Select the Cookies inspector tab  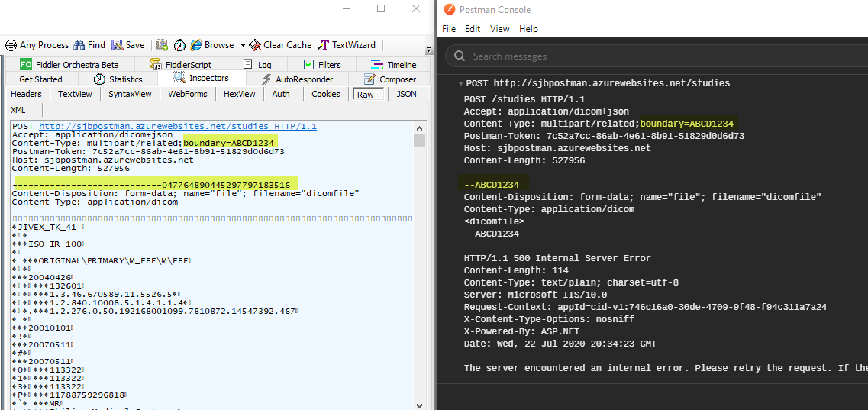(325, 94)
